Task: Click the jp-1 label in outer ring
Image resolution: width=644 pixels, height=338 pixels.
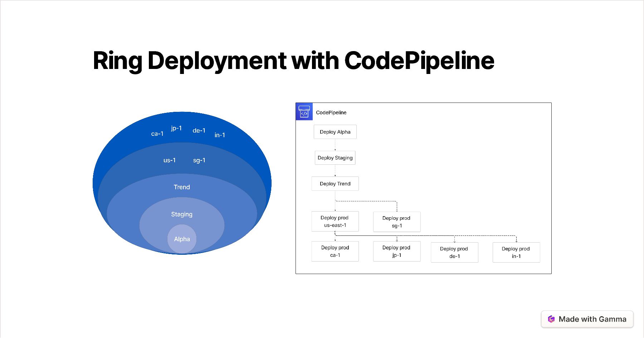Action: pyautogui.click(x=176, y=128)
